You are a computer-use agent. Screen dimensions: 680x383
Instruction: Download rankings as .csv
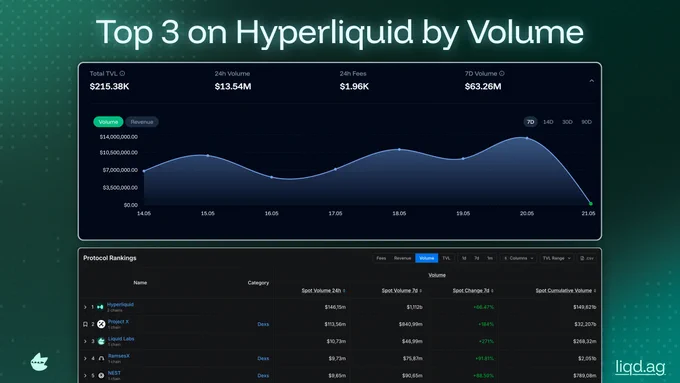pos(587,258)
